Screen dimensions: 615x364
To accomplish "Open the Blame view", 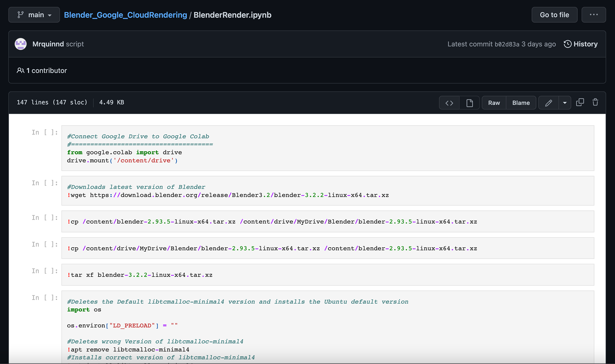I will (521, 103).
